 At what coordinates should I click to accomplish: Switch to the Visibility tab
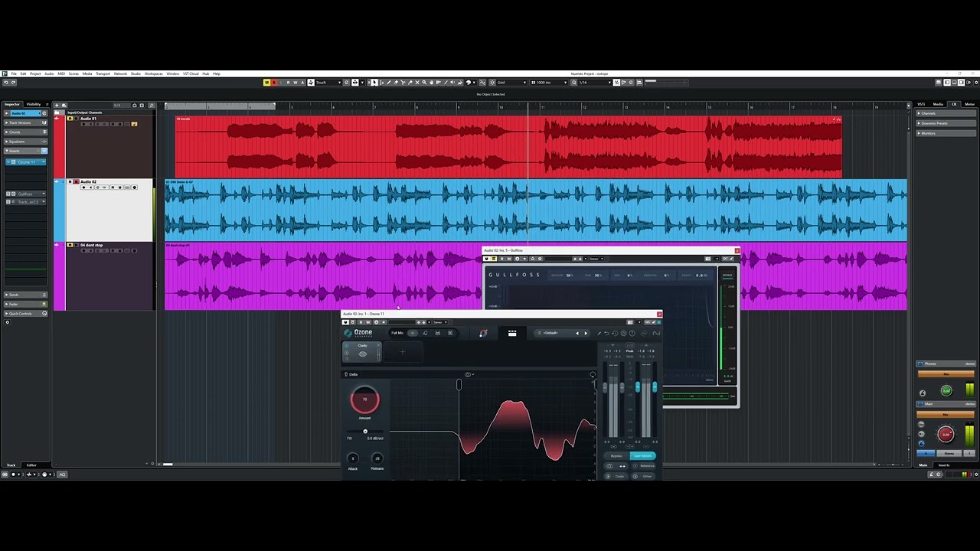click(34, 104)
